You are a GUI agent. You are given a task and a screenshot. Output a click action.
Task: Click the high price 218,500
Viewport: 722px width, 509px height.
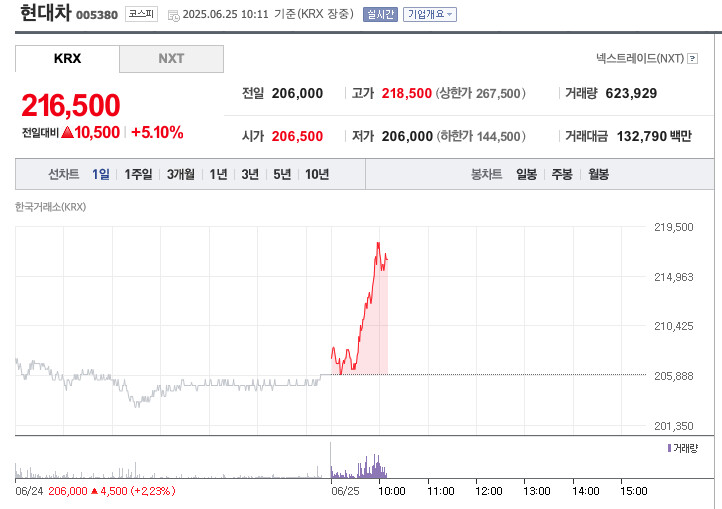407,94
